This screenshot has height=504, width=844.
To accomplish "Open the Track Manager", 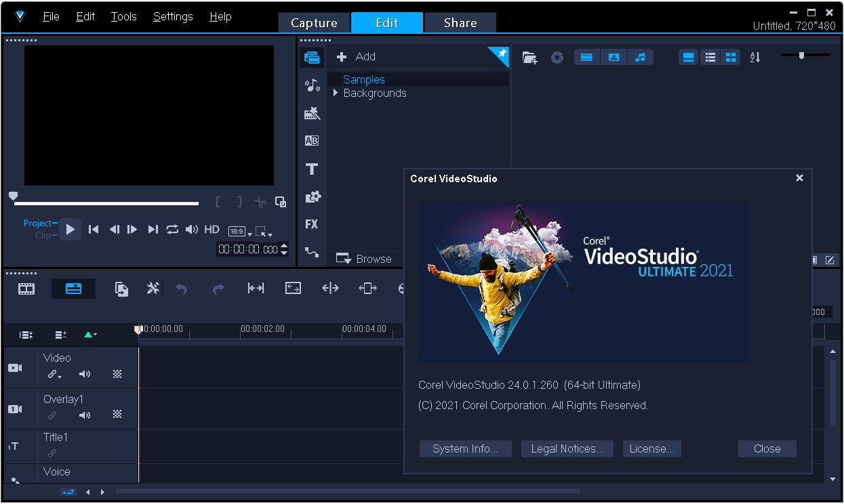I will tap(60, 335).
